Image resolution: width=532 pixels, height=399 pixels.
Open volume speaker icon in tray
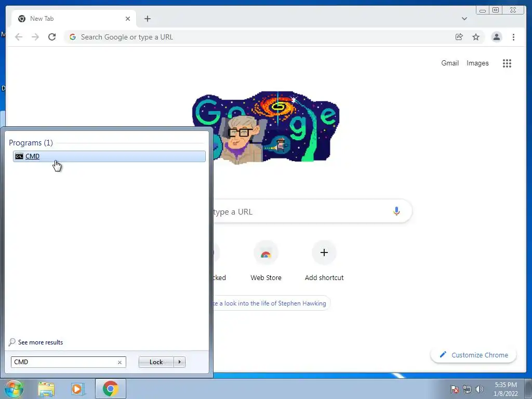(x=480, y=389)
